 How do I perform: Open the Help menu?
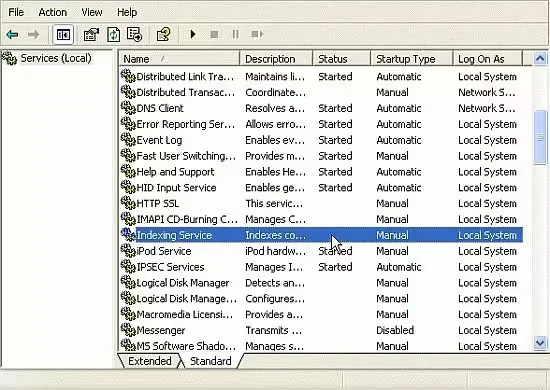pyautogui.click(x=127, y=12)
